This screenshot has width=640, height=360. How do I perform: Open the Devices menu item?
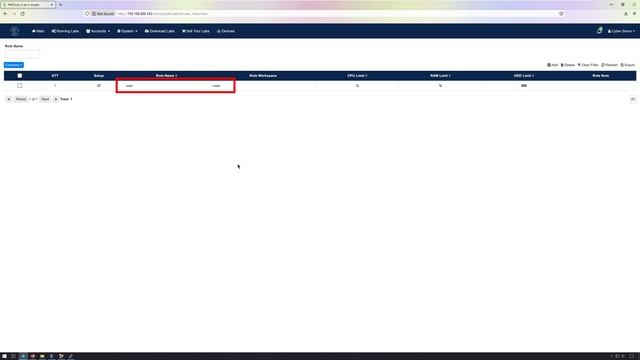pos(226,31)
